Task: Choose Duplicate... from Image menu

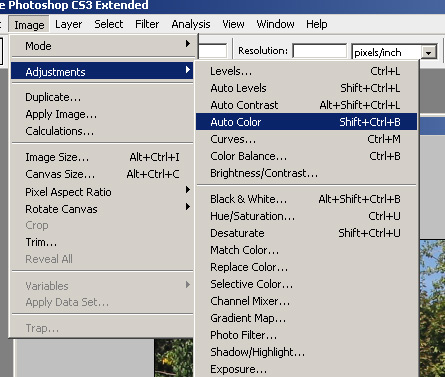Action: (x=102, y=97)
